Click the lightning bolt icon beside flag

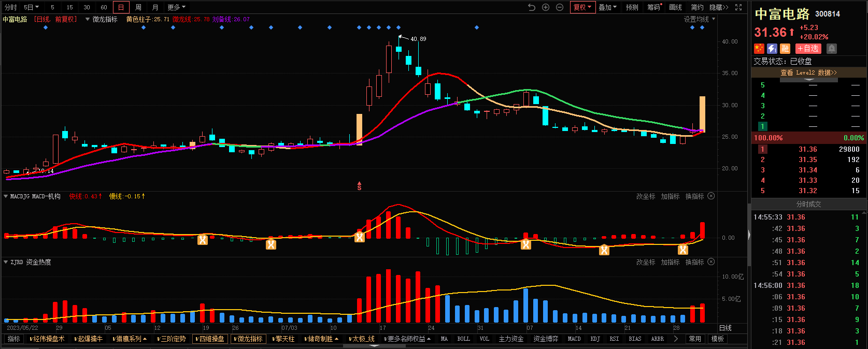772,49
